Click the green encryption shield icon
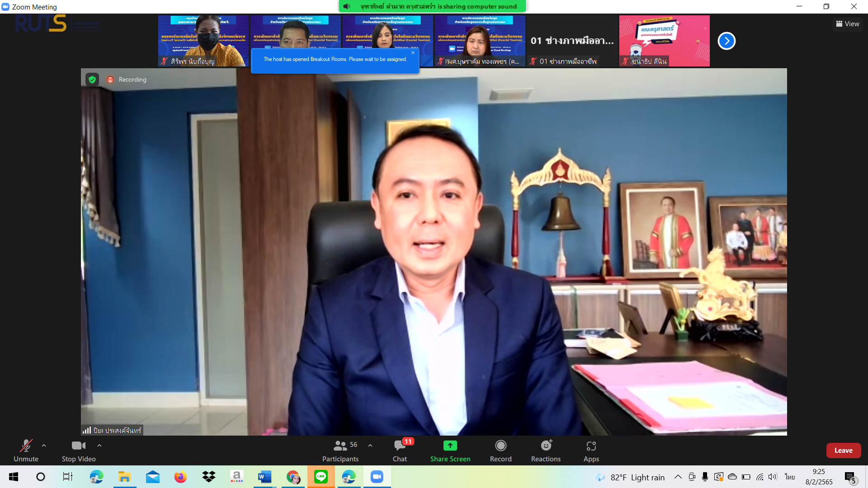 click(92, 80)
